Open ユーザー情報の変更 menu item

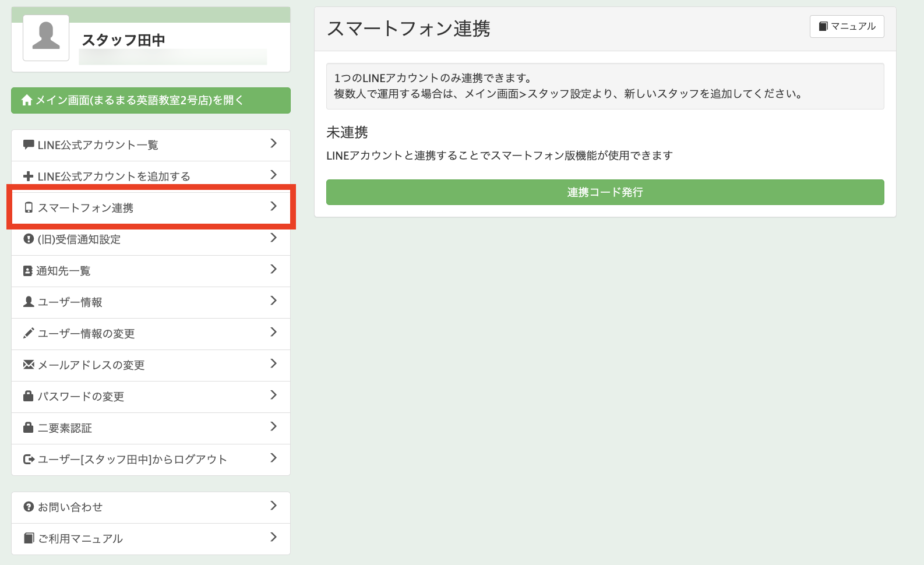(151, 334)
